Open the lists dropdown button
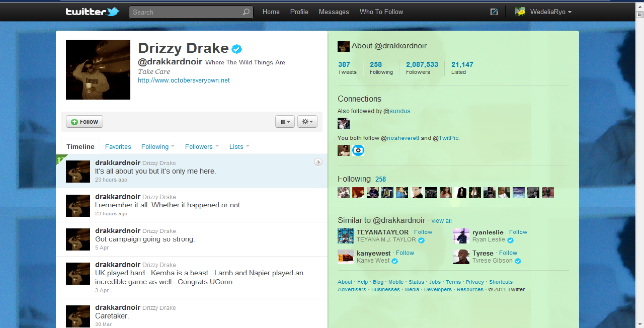The width and height of the screenshot is (644, 328). point(285,121)
